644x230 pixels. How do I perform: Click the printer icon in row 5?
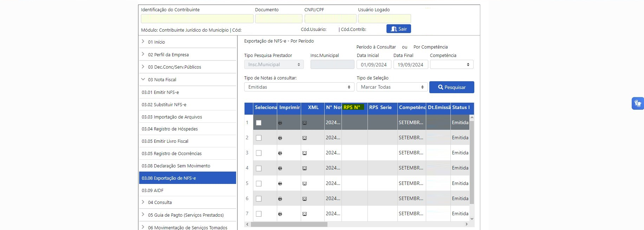280,184
